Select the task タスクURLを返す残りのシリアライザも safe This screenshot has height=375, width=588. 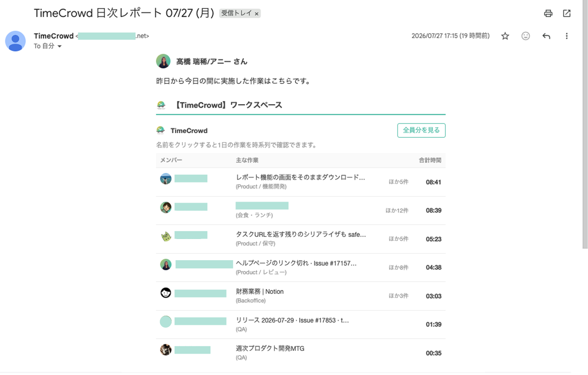click(301, 235)
